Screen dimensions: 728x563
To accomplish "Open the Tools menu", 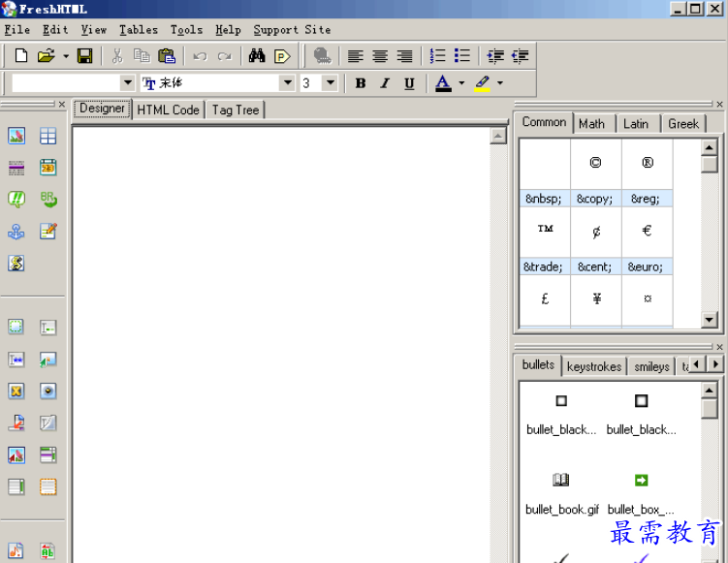I will (186, 30).
